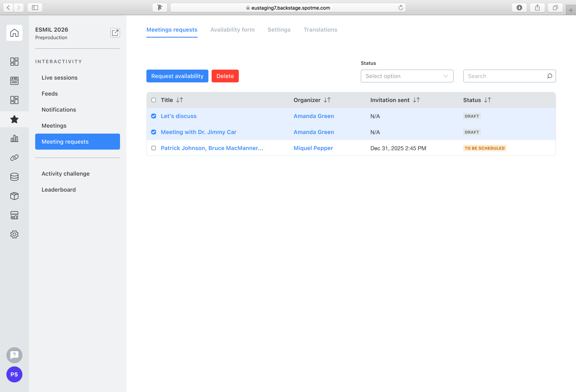Open the database stack sidebar icon
576x392 pixels.
click(x=14, y=177)
